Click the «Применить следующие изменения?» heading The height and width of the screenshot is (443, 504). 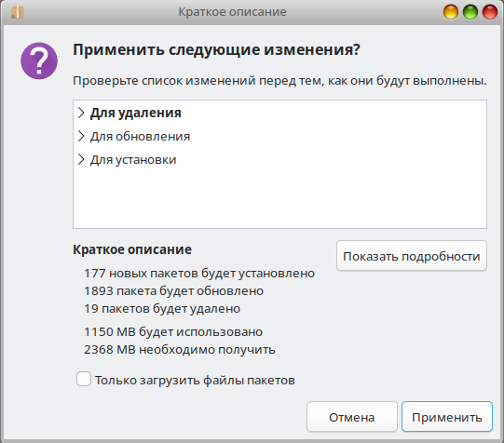[217, 49]
